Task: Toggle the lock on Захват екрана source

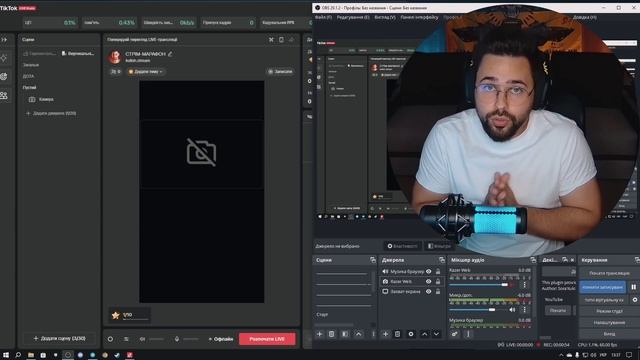Action: click(438, 291)
